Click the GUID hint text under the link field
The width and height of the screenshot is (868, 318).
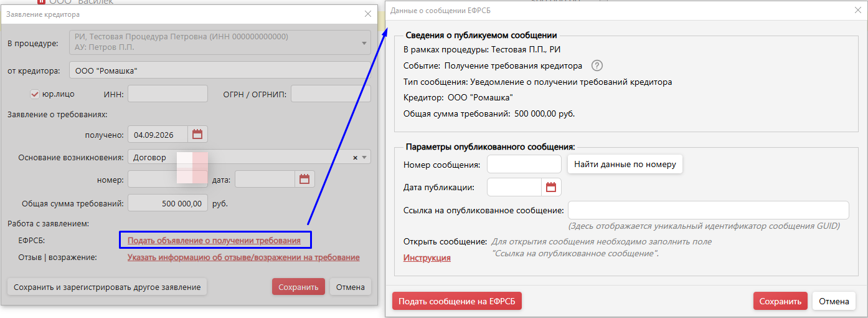[704, 226]
